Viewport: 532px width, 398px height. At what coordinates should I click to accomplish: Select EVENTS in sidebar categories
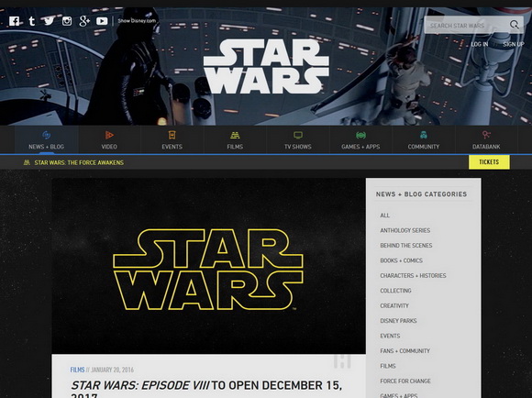(x=390, y=336)
